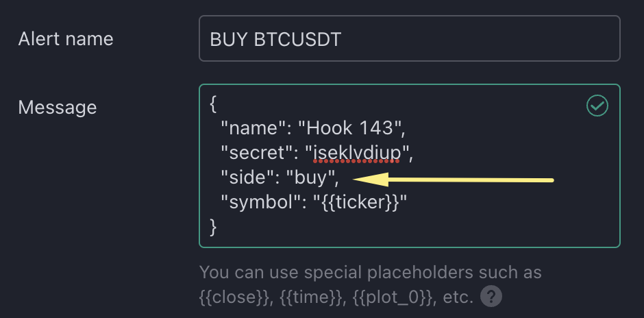Viewport: 644px width, 318px height.
Task: Click the yellow arrow annotation
Action: [452, 180]
